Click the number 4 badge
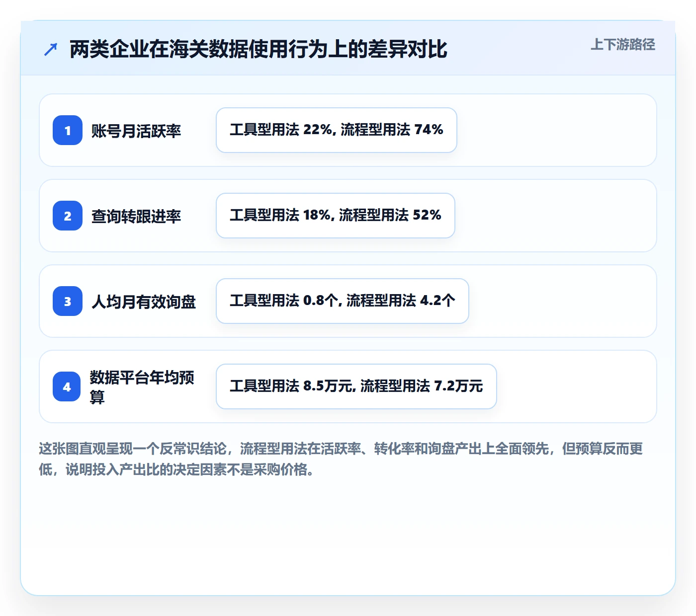696x616 pixels. tap(67, 386)
